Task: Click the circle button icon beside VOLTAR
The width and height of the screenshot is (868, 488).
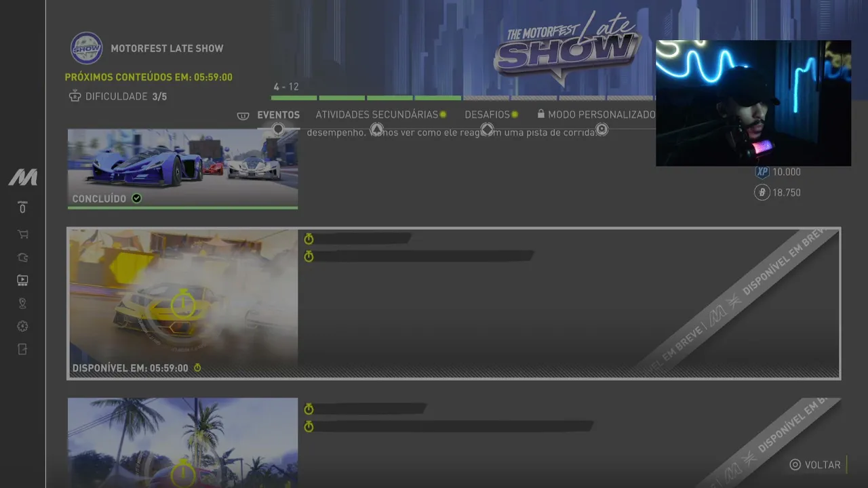Action: [x=795, y=465]
